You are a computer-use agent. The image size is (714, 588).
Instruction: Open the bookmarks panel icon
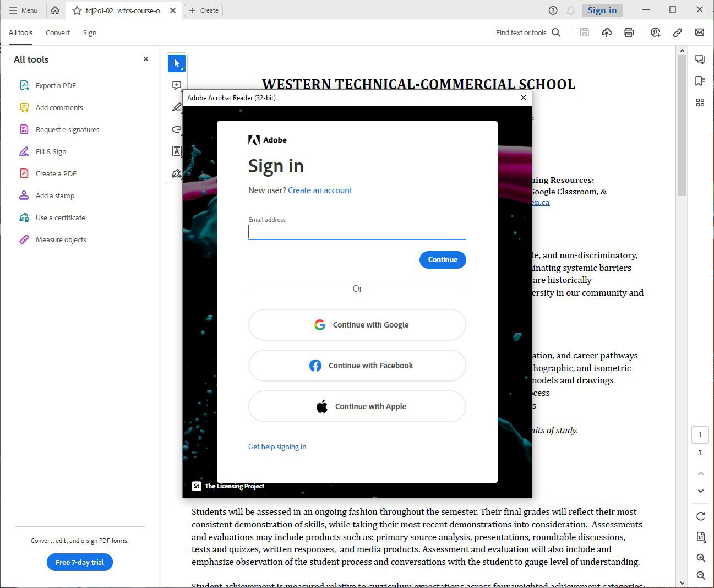pos(700,81)
